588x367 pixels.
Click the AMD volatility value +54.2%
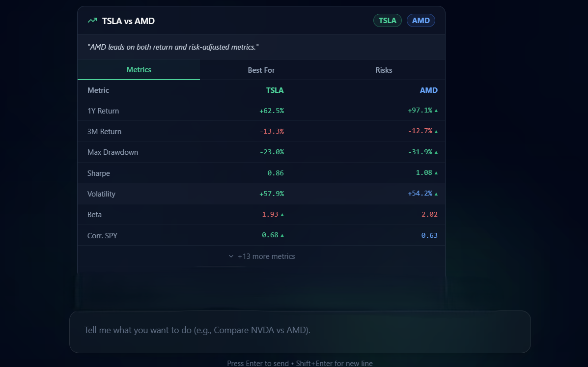[x=420, y=193]
